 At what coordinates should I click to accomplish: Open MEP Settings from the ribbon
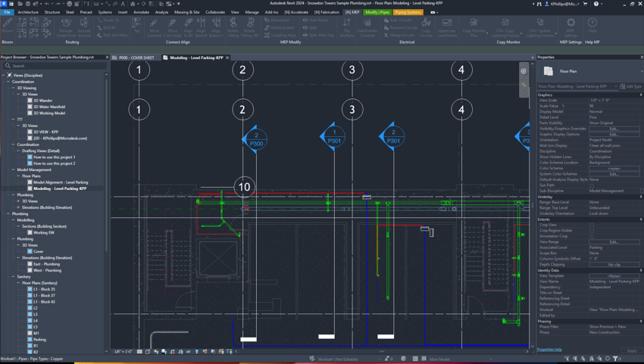[x=571, y=27]
